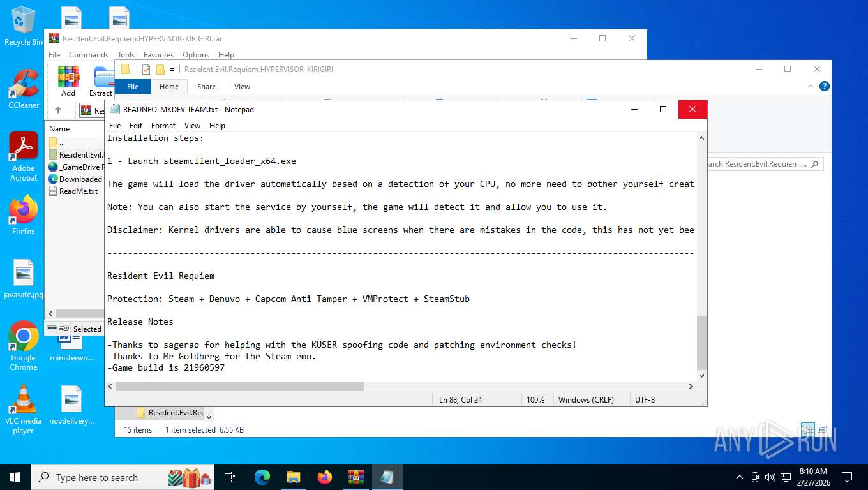868x490 pixels.
Task: Open Notepad View menu
Action: click(x=192, y=126)
